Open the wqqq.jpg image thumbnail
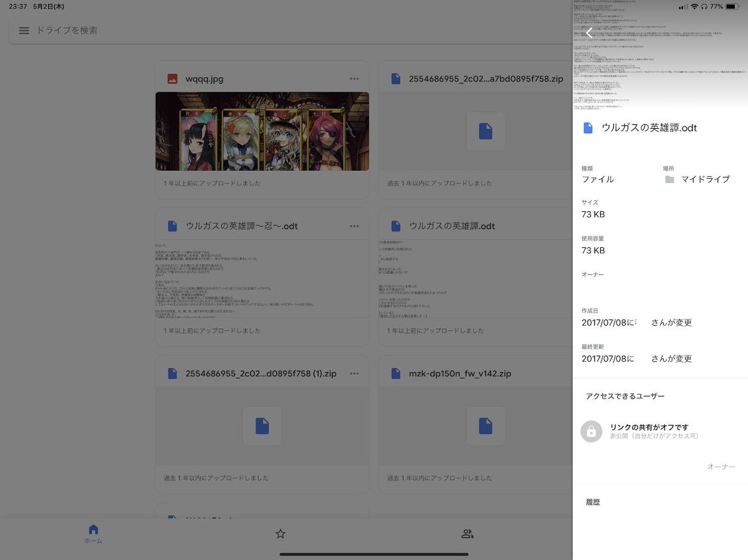Viewport: 748px width, 560px height. click(262, 131)
